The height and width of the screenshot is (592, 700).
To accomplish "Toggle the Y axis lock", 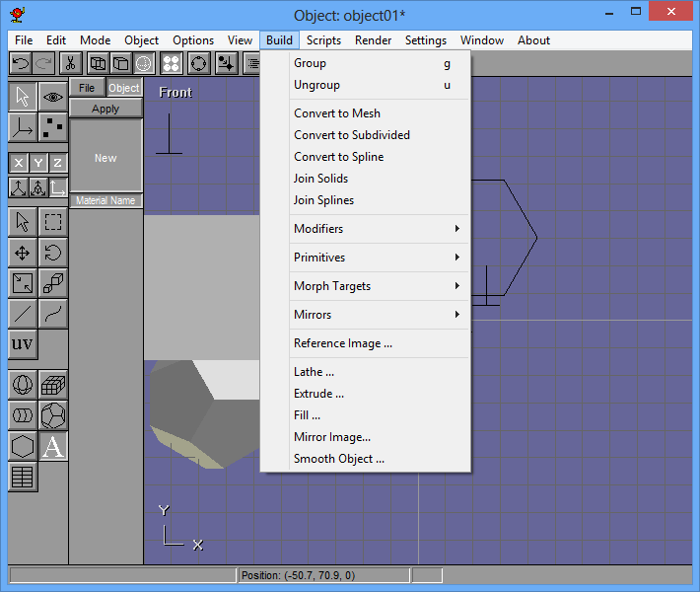I will click(x=38, y=163).
